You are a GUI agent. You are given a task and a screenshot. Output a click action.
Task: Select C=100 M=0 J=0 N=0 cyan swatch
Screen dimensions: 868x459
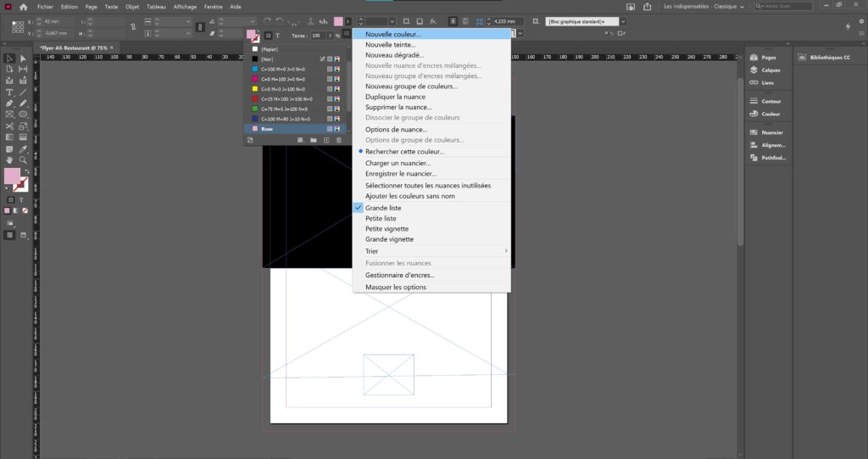point(295,69)
